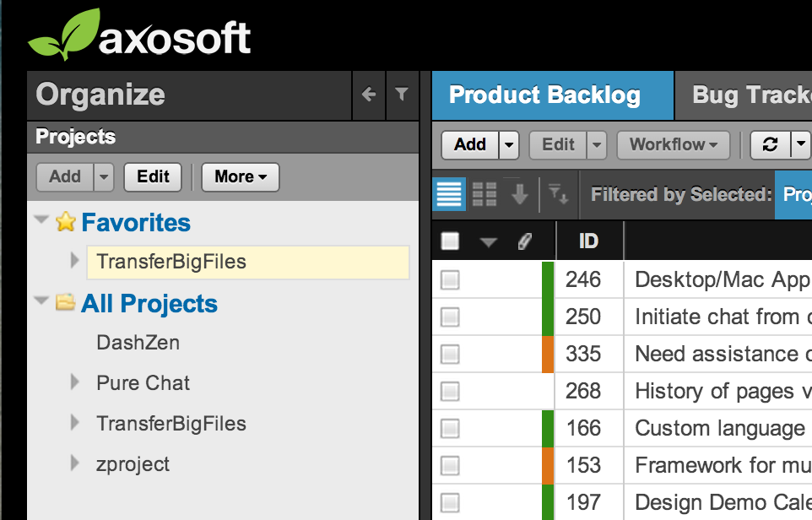Click the rank down arrow icon
Screen dimensions: 812x520
[x=519, y=194]
